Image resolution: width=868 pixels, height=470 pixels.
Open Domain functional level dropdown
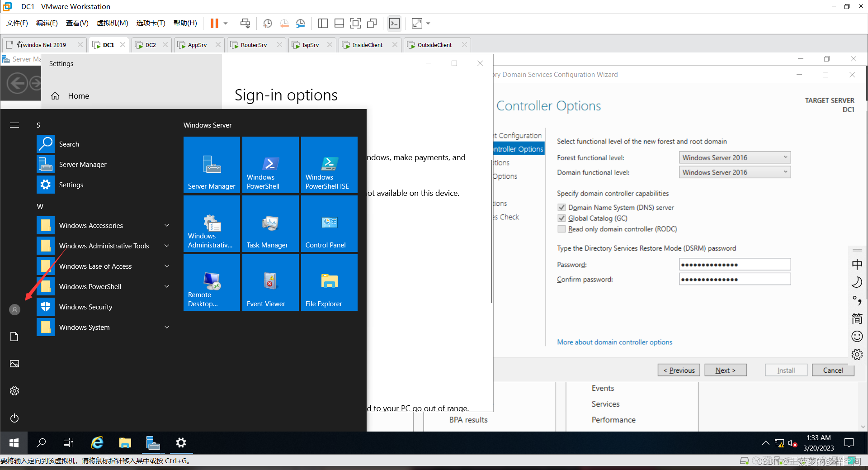point(735,172)
